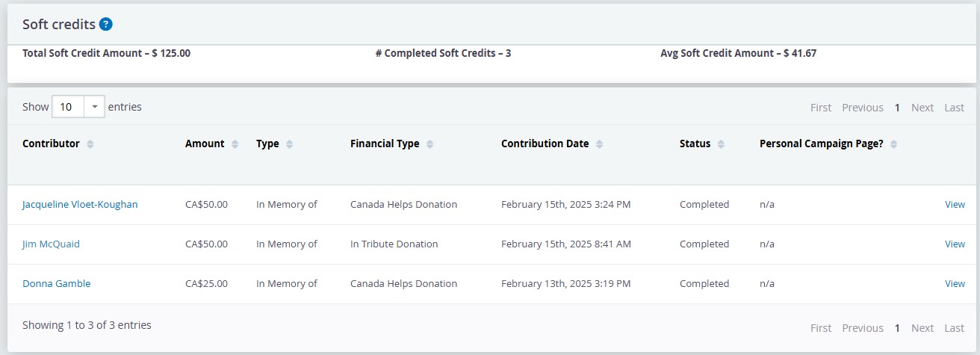Viewport: 980px width, 355px height.
Task: Expand the Show entries dropdown arrow
Action: [x=95, y=107]
